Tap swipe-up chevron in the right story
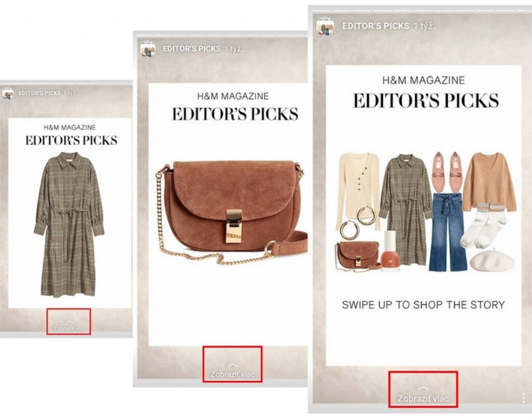Image resolution: width=532 pixels, height=417 pixels. [x=423, y=388]
